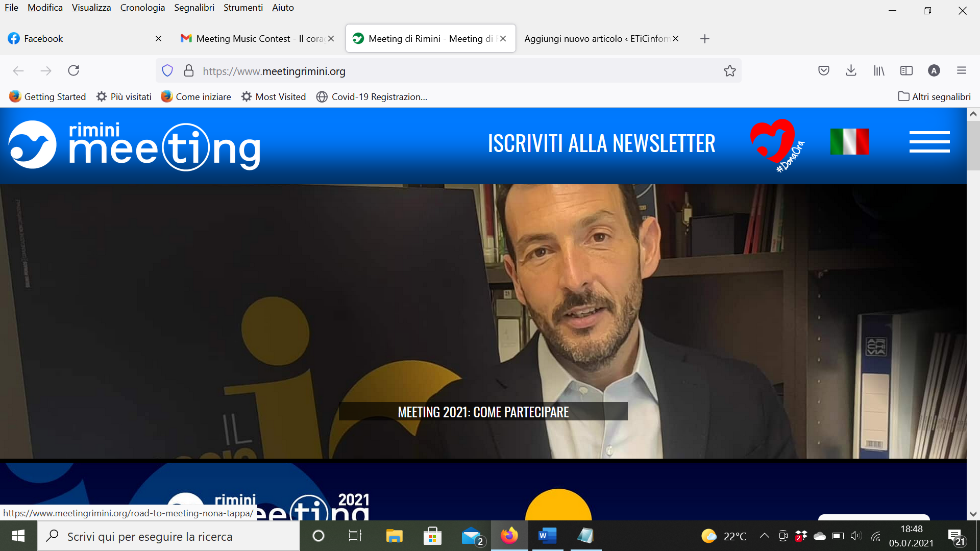Image resolution: width=980 pixels, height=551 pixels.
Task: Open the Strumenti menu
Action: [243, 8]
